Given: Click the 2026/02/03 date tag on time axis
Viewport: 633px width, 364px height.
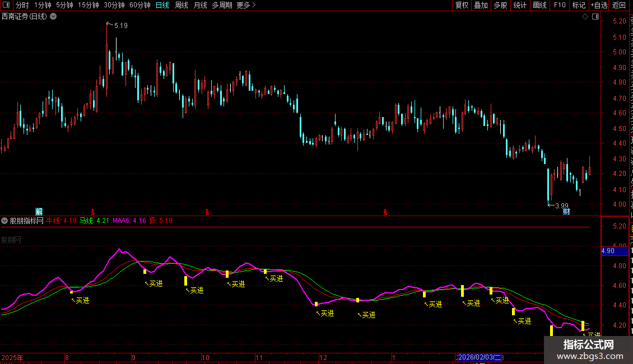Looking at the screenshot, I should (x=479, y=357).
